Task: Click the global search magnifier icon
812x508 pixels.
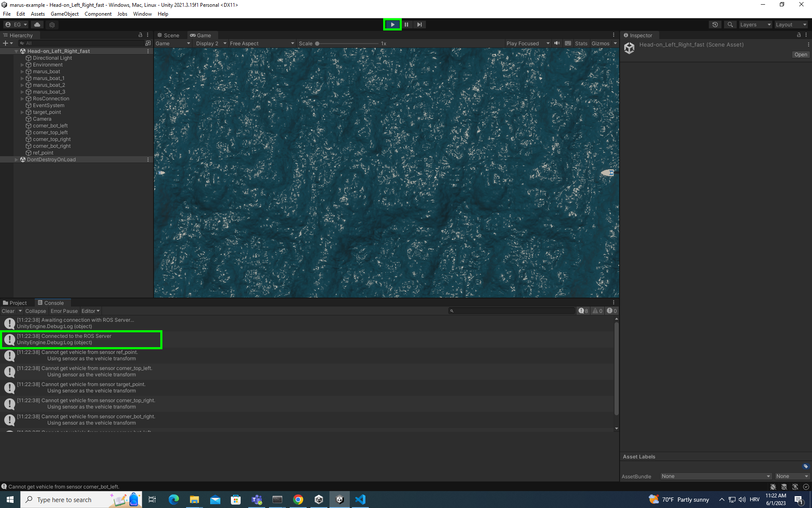Action: [x=730, y=25]
